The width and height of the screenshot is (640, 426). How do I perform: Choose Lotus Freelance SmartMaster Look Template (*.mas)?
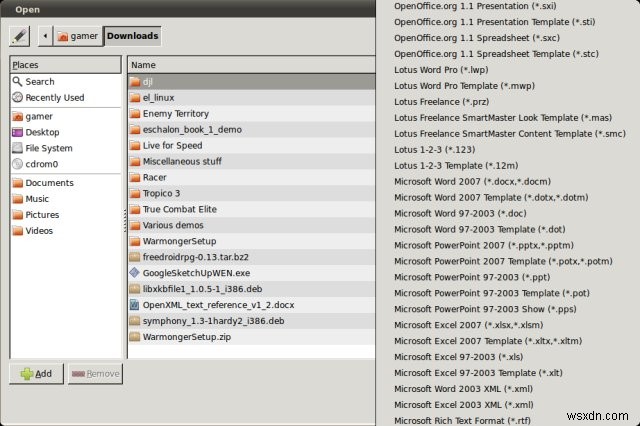click(503, 118)
